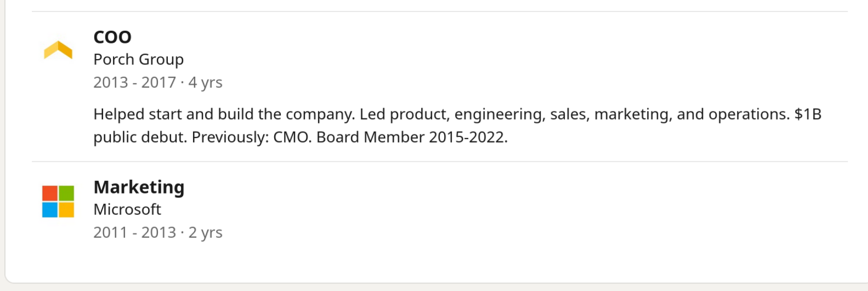Select the Microsoft company name text
The width and height of the screenshot is (868, 291).
127,209
